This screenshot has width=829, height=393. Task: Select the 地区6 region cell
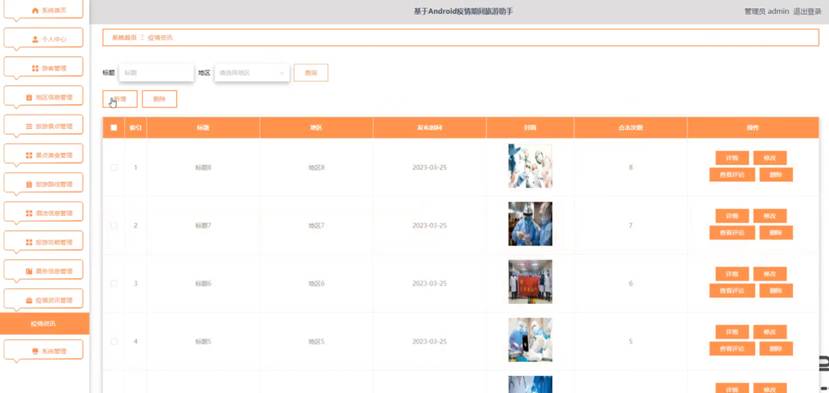point(316,284)
